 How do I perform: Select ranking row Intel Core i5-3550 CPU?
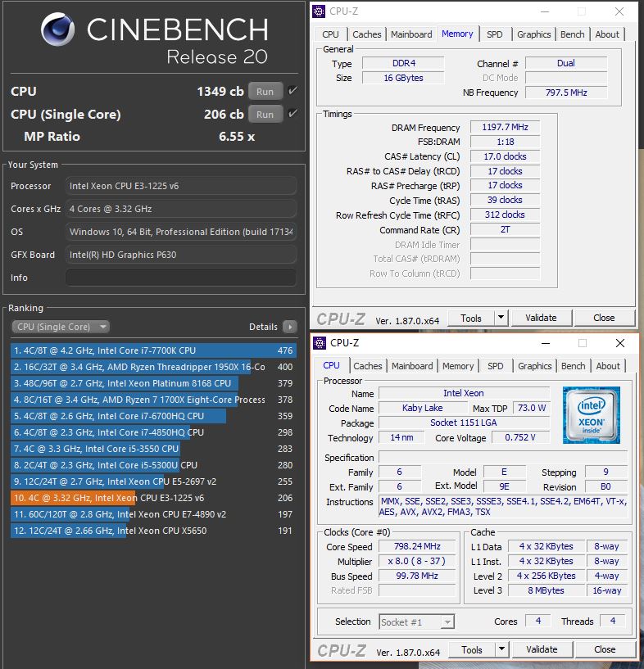coord(153,449)
